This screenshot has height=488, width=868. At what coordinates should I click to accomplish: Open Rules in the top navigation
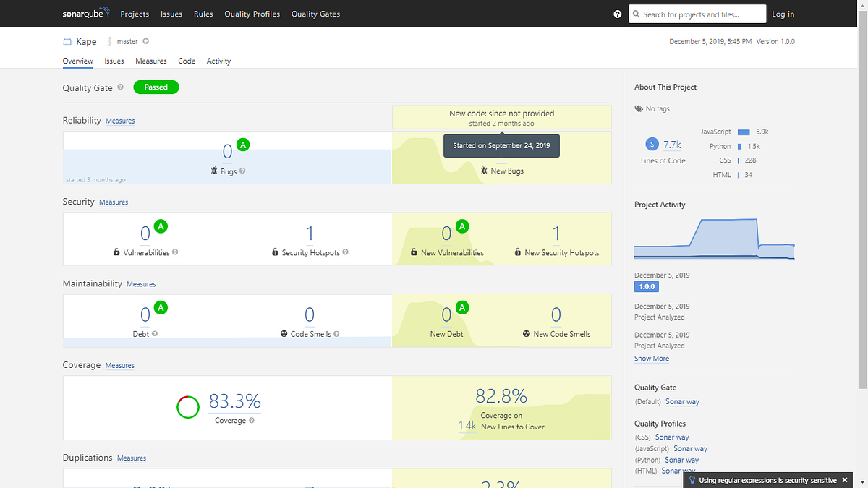[203, 14]
